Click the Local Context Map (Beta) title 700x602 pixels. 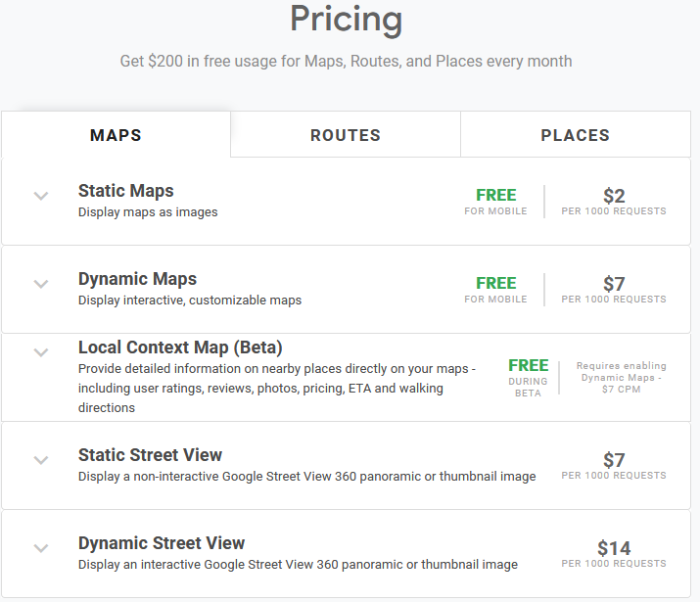(x=180, y=347)
